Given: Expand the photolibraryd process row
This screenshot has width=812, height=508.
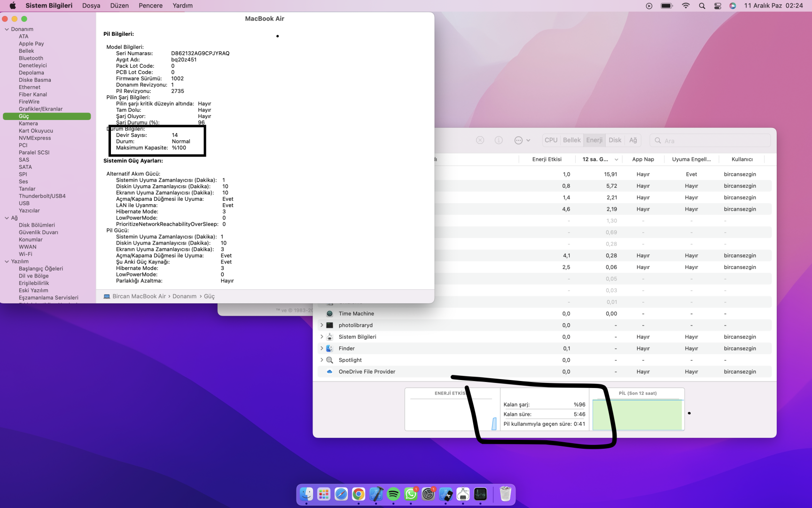Looking at the screenshot, I should pos(322,325).
